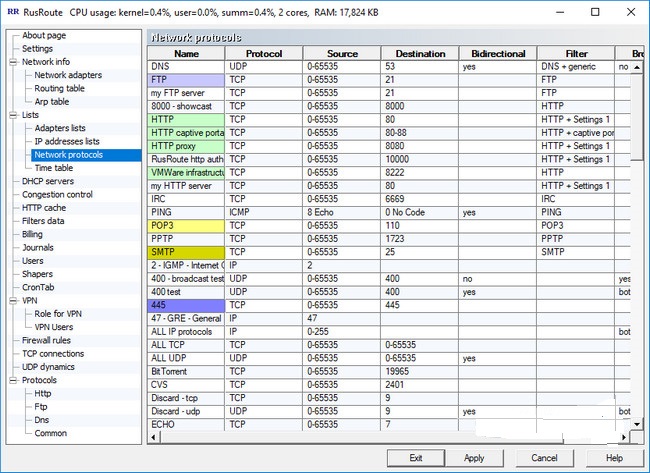Click the vertical scrollbar thumb
The height and width of the screenshot is (473, 650).
637,116
